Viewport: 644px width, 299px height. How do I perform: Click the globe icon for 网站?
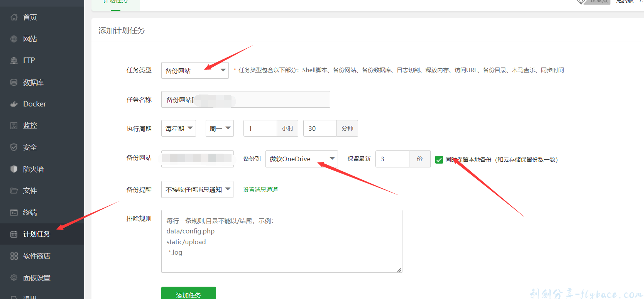tap(14, 39)
